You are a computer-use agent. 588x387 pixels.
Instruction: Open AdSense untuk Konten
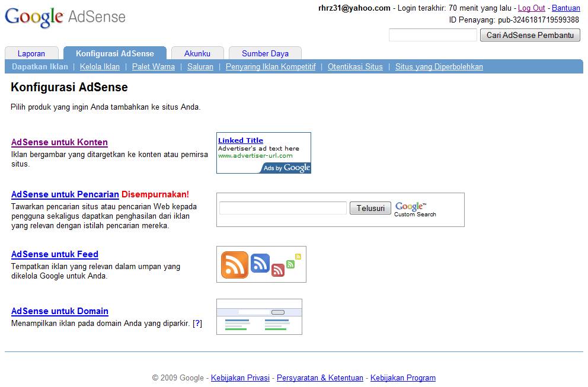click(60, 142)
